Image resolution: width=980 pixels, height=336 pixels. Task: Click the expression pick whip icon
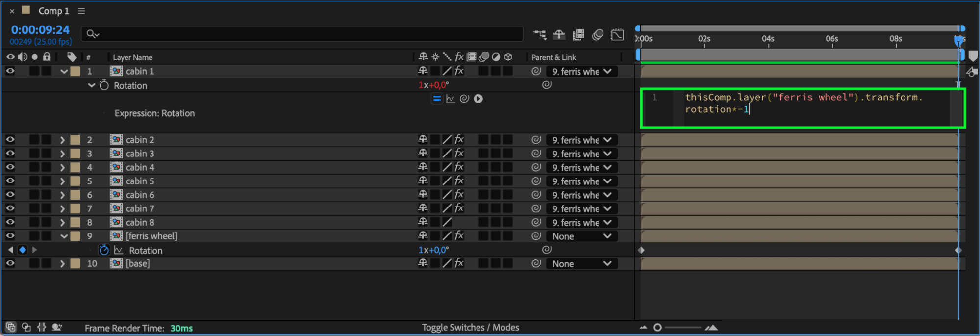464,99
